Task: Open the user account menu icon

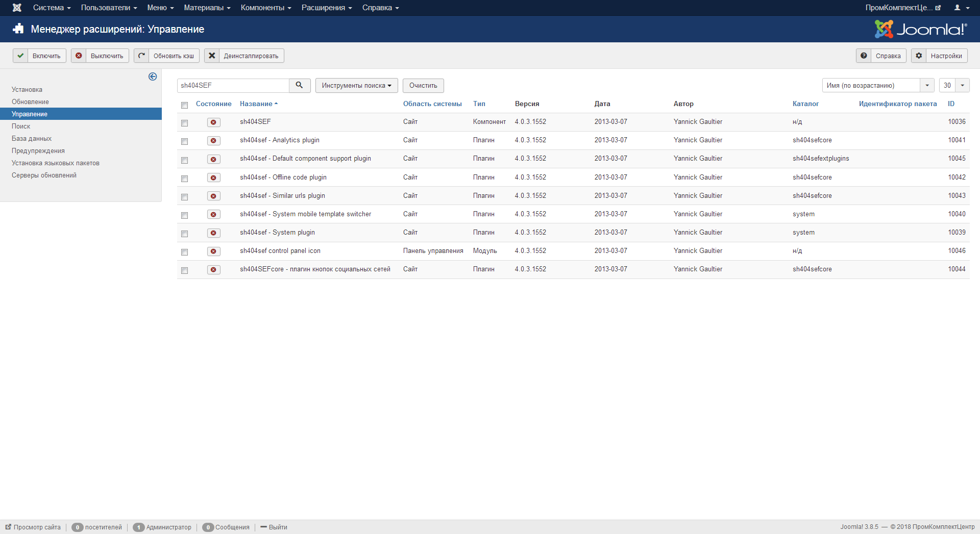Action: tap(962, 8)
